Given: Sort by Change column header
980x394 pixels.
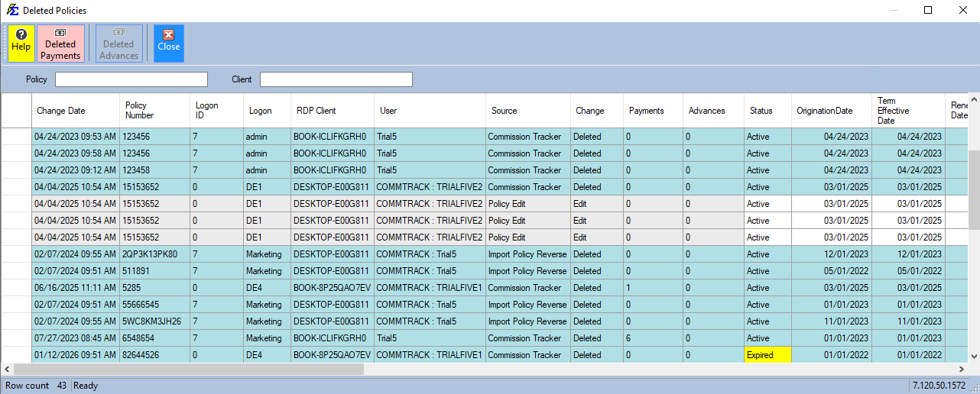Looking at the screenshot, I should click(x=597, y=111).
